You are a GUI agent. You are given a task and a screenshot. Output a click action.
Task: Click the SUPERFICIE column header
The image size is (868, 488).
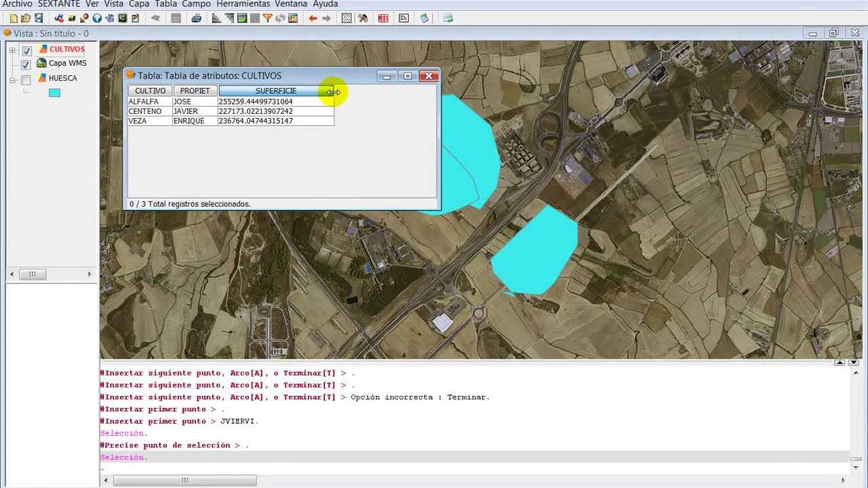(x=276, y=91)
